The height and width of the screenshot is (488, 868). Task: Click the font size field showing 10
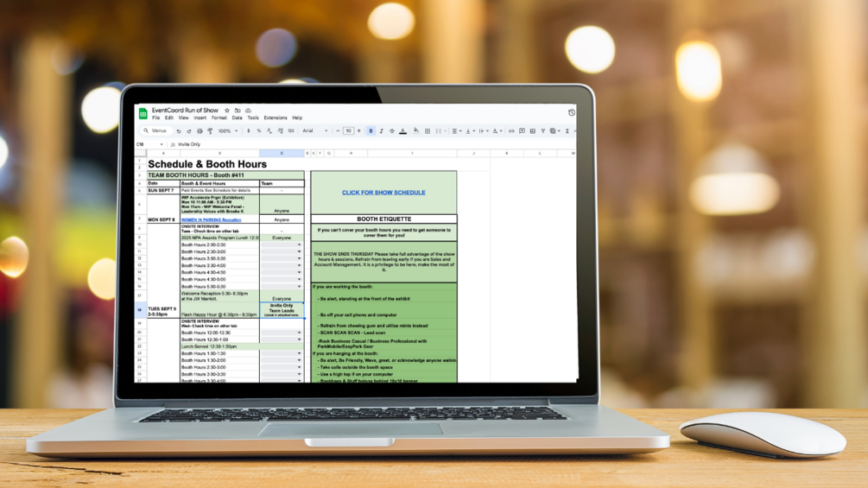pos(348,130)
